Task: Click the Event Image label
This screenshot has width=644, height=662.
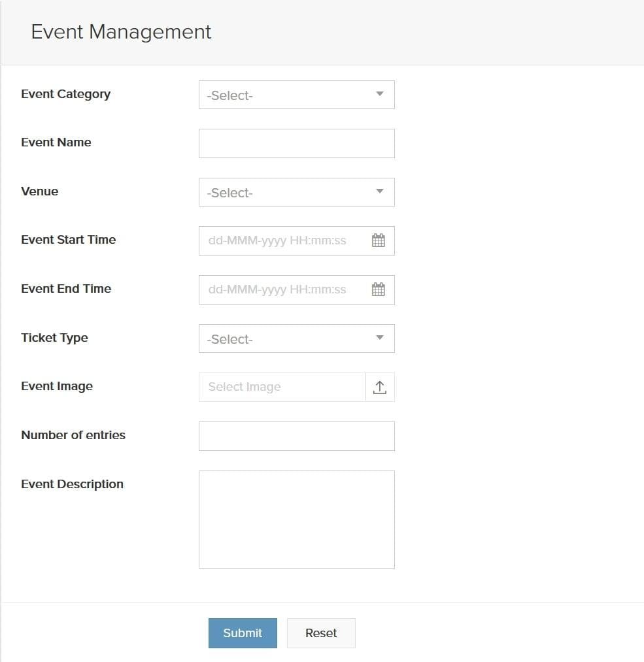Action: tap(57, 386)
